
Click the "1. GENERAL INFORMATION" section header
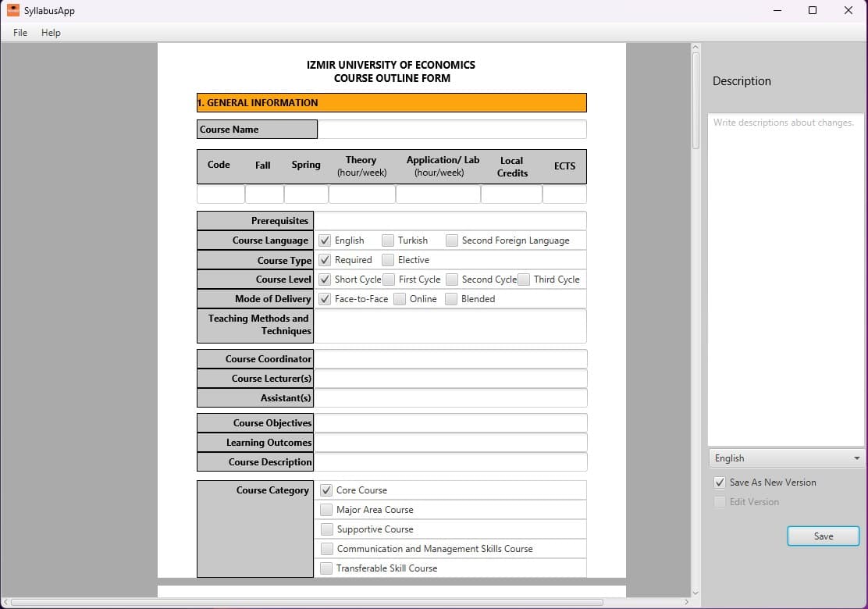click(392, 102)
